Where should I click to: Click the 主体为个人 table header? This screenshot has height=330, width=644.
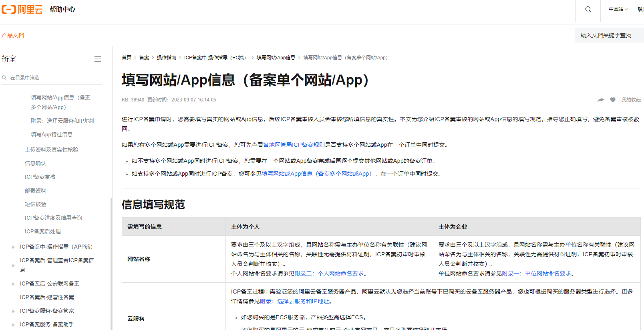click(330, 227)
